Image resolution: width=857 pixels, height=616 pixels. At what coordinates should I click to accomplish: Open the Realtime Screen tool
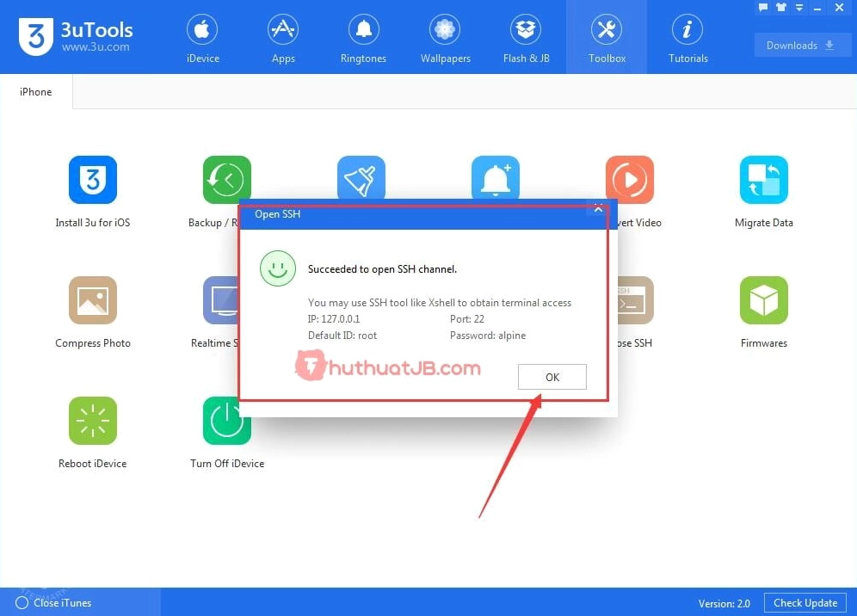(220, 300)
